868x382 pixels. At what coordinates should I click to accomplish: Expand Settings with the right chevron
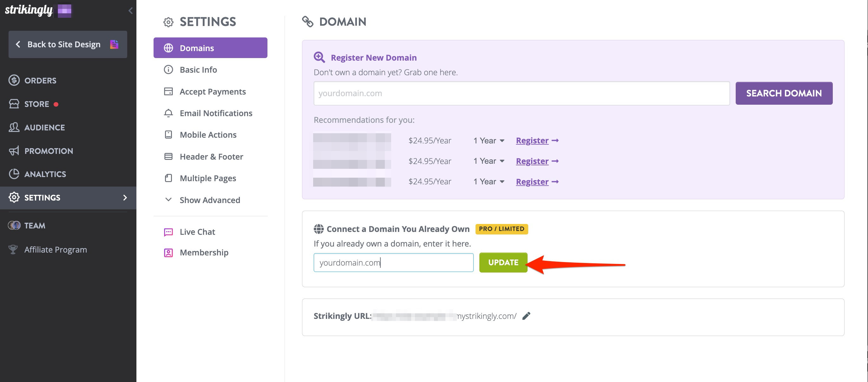pos(125,198)
